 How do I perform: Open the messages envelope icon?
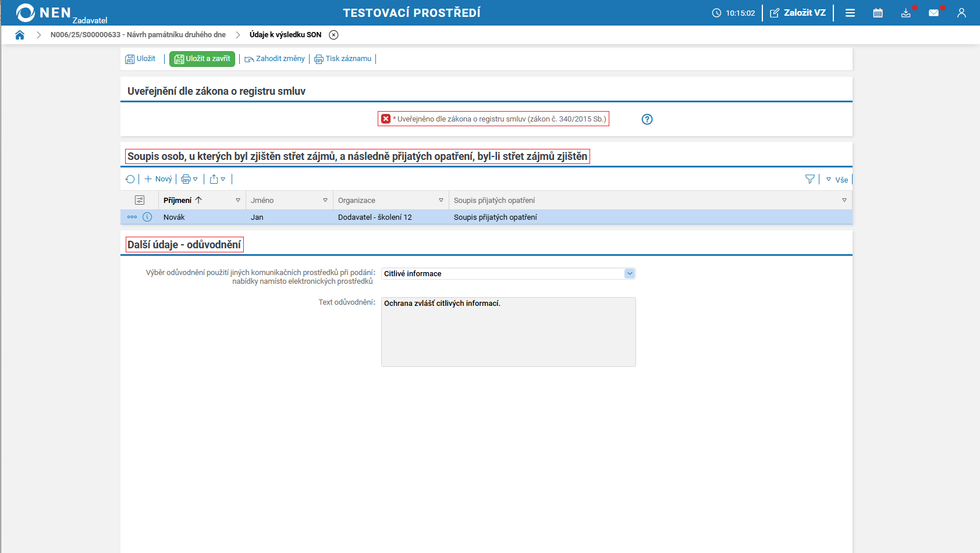[x=934, y=13]
